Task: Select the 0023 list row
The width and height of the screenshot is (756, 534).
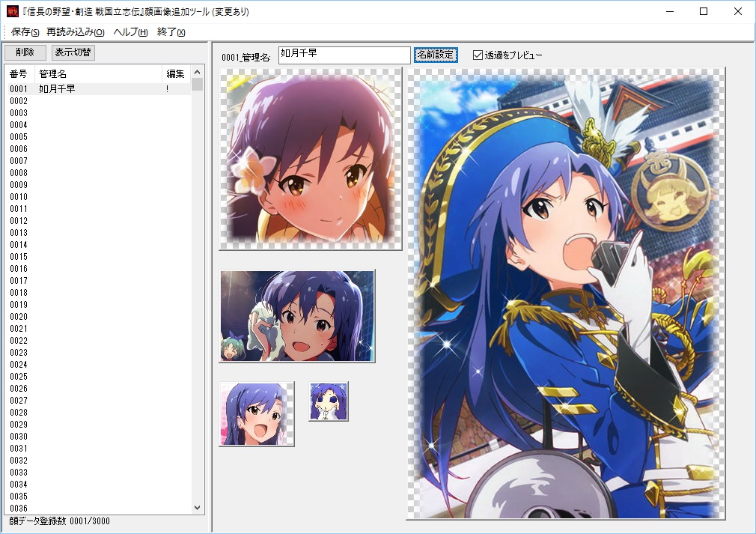Action: (98, 353)
